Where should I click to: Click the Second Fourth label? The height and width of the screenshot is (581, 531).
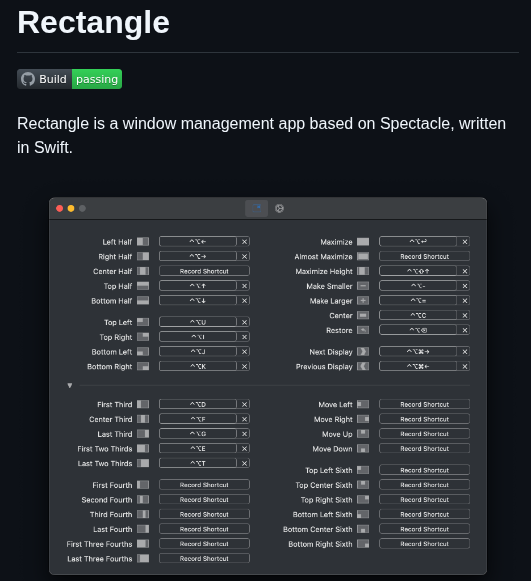pyautogui.click(x=107, y=500)
